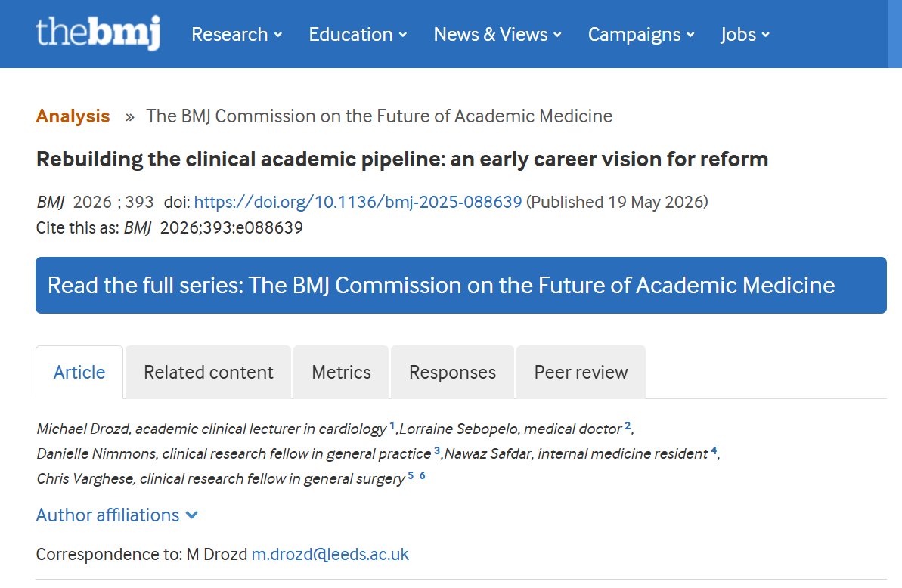Expand the Education menu
Viewport: 902px width, 588px height.
pyautogui.click(x=358, y=35)
